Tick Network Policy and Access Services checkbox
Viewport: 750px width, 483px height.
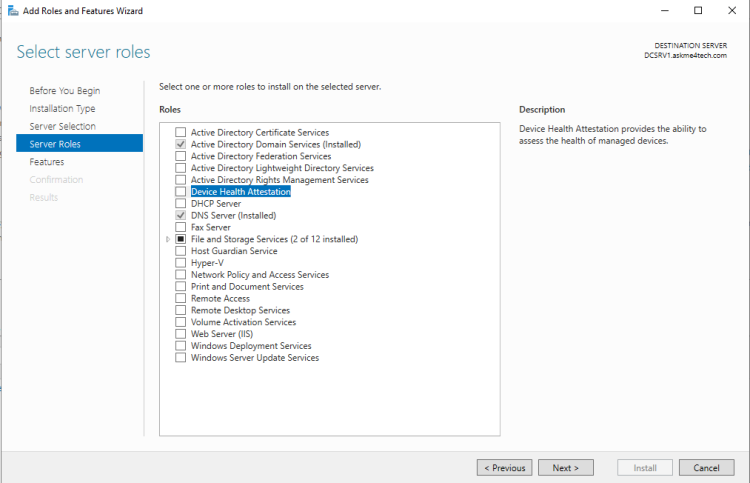point(180,274)
